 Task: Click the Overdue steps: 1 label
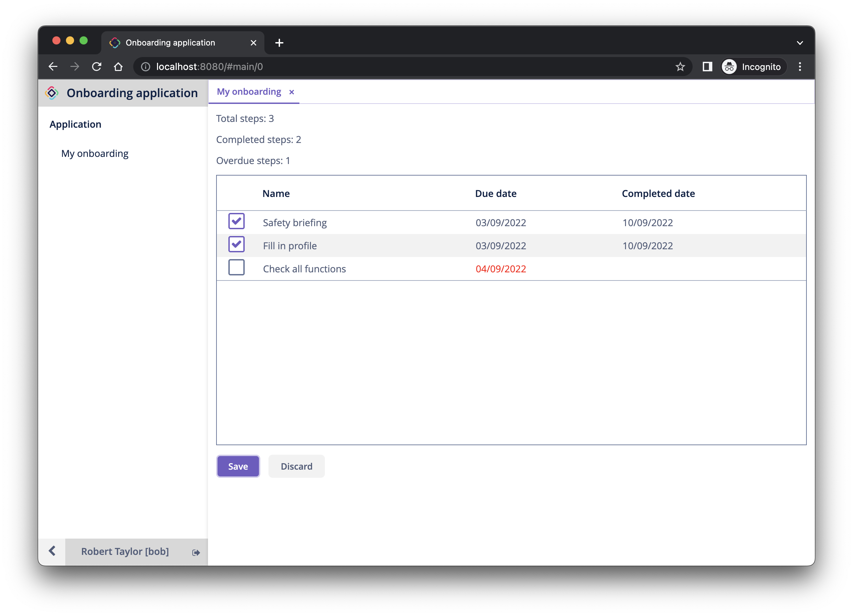[253, 161]
